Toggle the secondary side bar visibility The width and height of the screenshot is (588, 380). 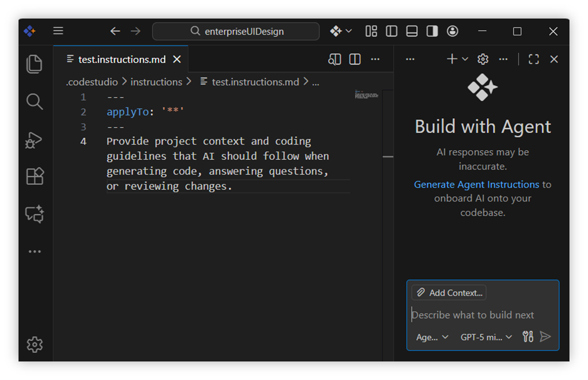pyautogui.click(x=432, y=31)
